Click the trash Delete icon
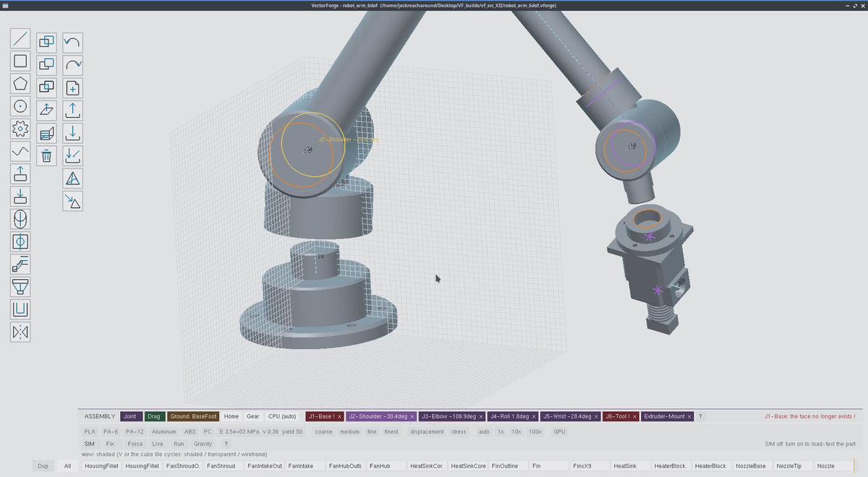The height and width of the screenshot is (477, 868). tap(46, 155)
